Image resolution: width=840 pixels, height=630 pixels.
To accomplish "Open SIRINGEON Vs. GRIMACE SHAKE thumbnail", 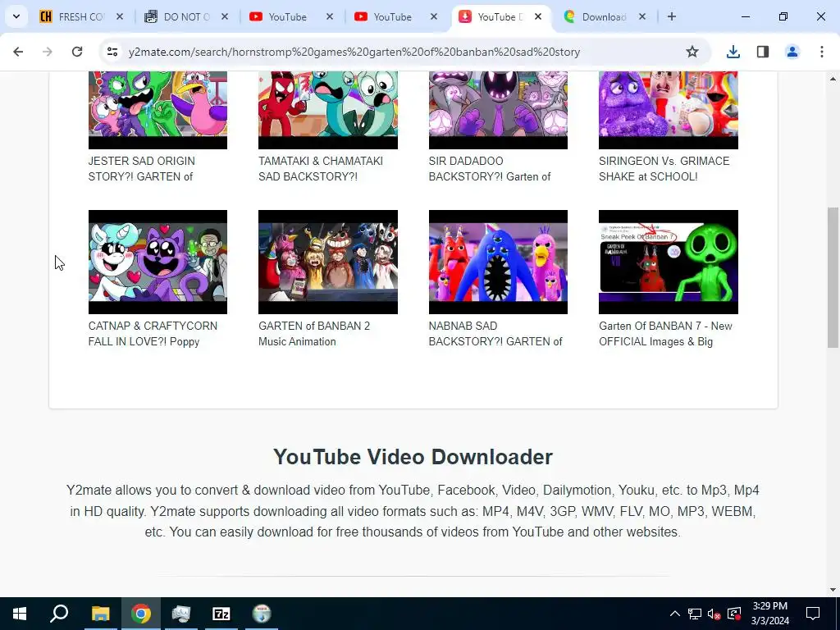I will tap(668, 110).
